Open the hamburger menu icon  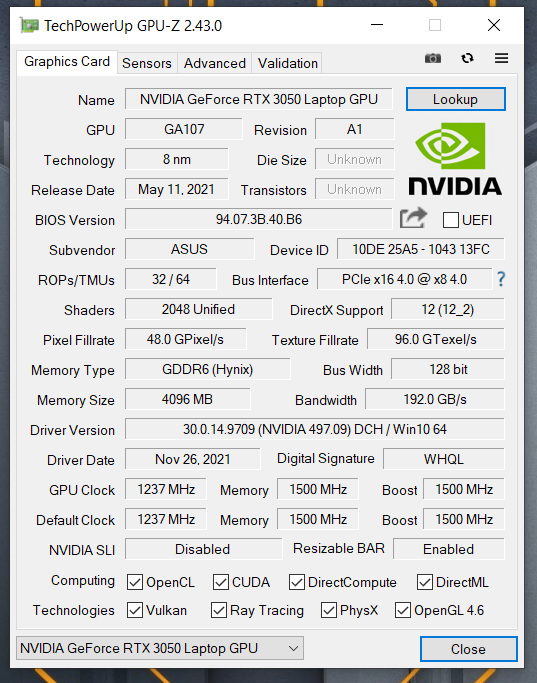pos(501,58)
